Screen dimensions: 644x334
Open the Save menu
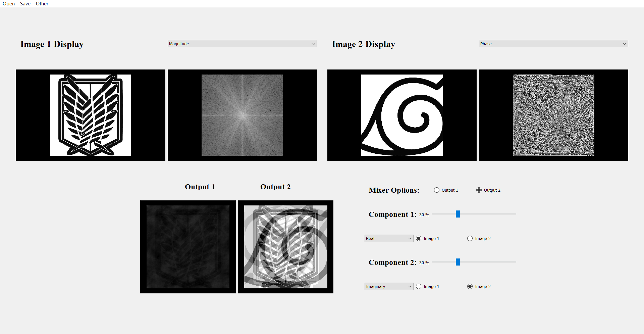coord(25,4)
